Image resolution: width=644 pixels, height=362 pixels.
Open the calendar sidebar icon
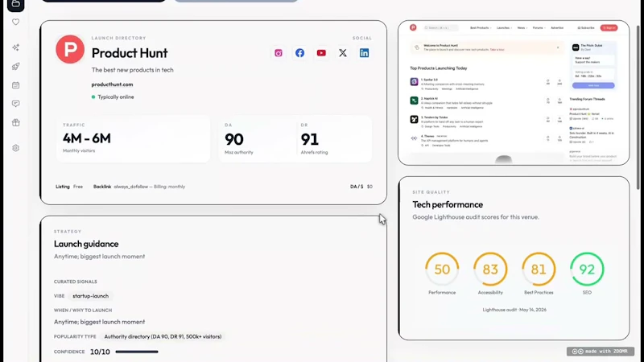15,85
